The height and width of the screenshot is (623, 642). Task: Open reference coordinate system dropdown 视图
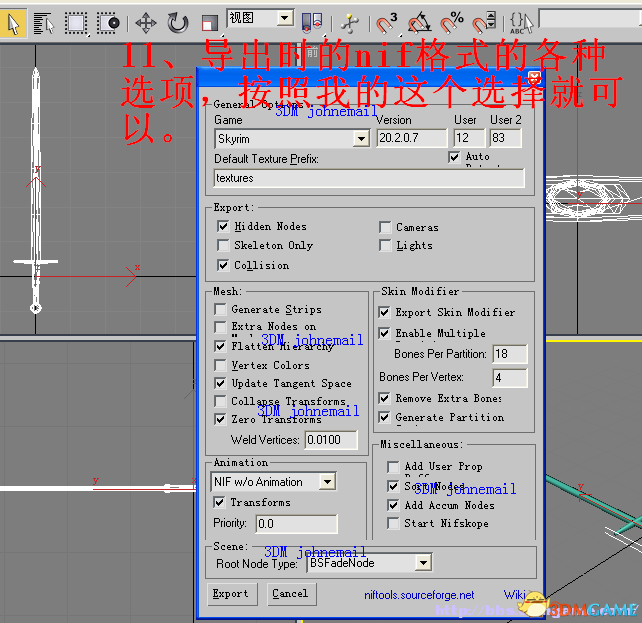[260, 18]
